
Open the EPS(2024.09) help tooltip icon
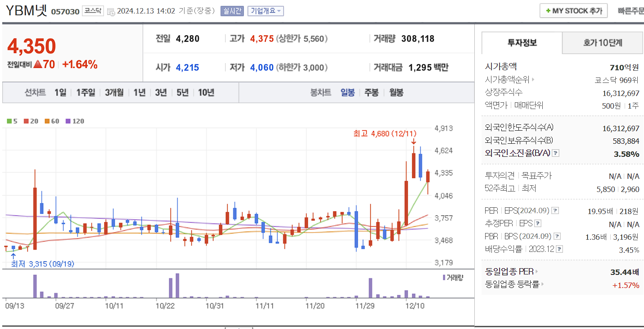tap(554, 211)
